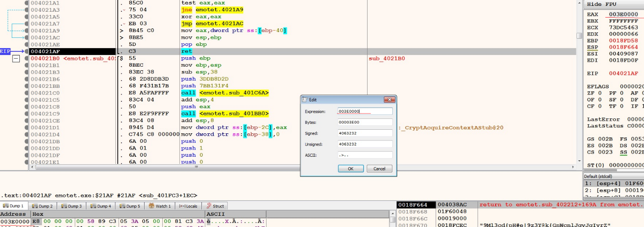Select the EDX register value 00000066
Screen dimensions: 644x227
tap(624, 34)
